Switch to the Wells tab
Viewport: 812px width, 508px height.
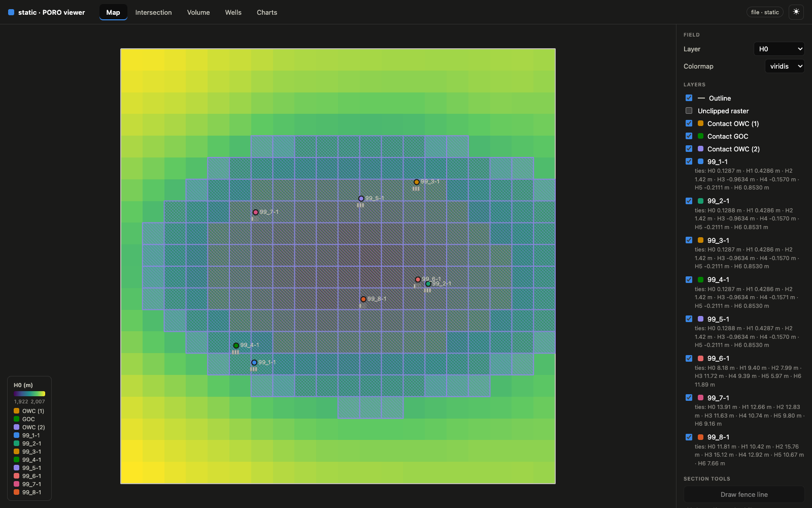233,12
